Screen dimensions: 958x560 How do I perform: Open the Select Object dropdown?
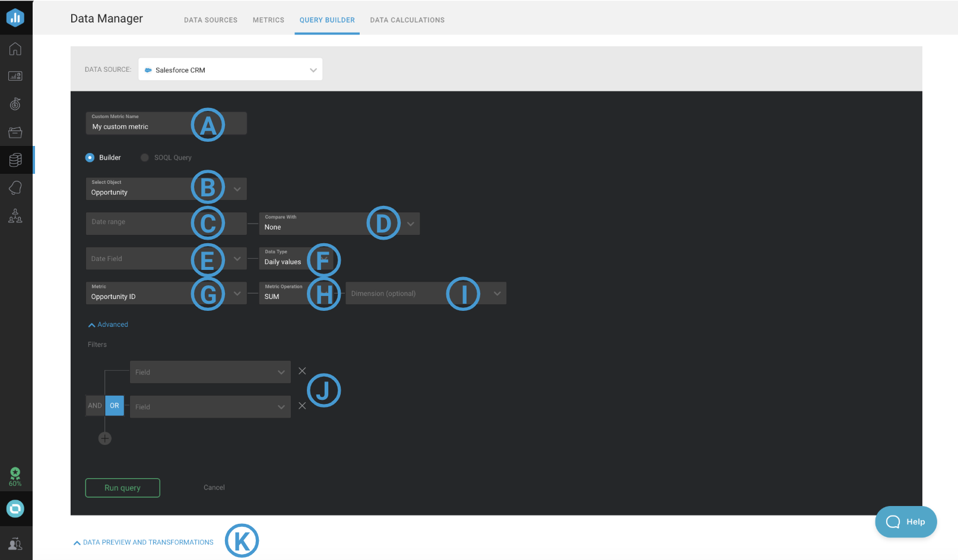[166, 188]
